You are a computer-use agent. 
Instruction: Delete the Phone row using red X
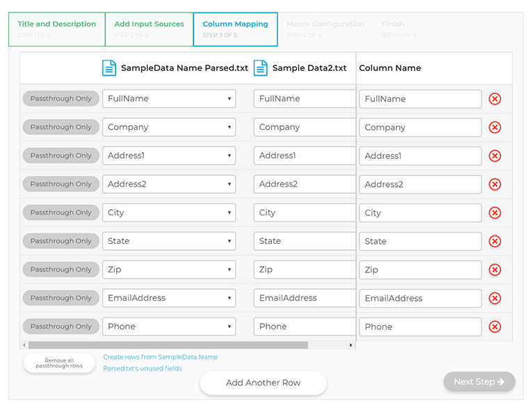(494, 327)
